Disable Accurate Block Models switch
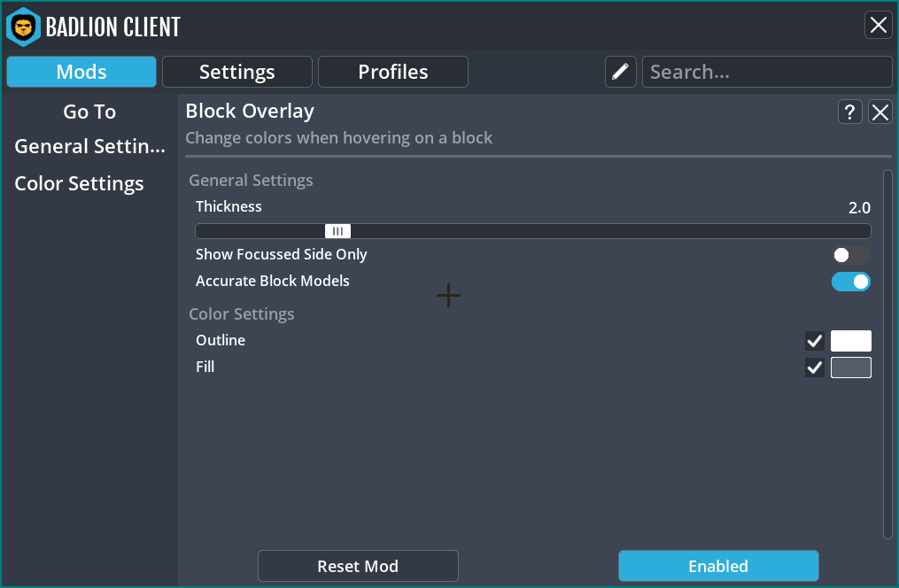 click(851, 282)
